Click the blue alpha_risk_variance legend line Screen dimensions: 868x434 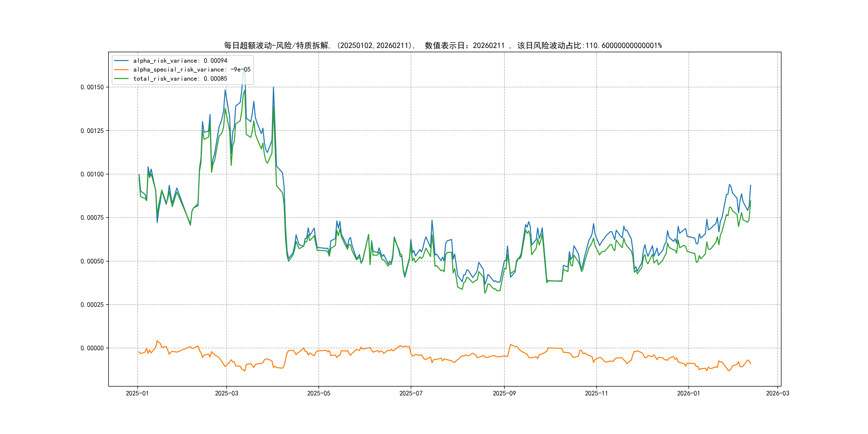[121, 61]
